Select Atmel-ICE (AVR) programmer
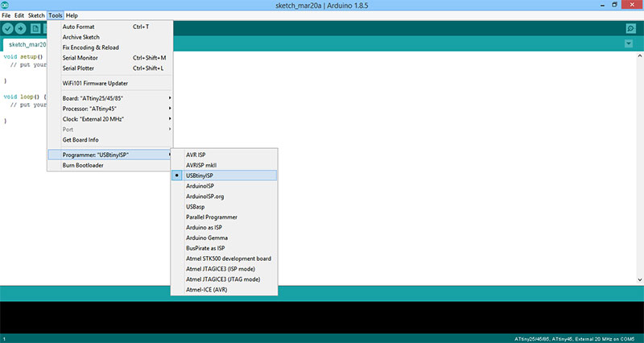Screen dimensions: 644x343 [225, 290]
